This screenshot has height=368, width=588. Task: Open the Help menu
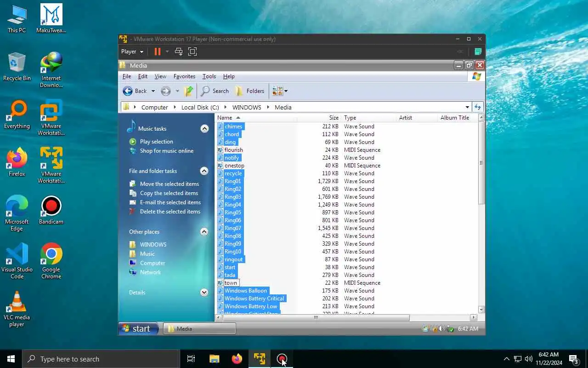pos(229,76)
